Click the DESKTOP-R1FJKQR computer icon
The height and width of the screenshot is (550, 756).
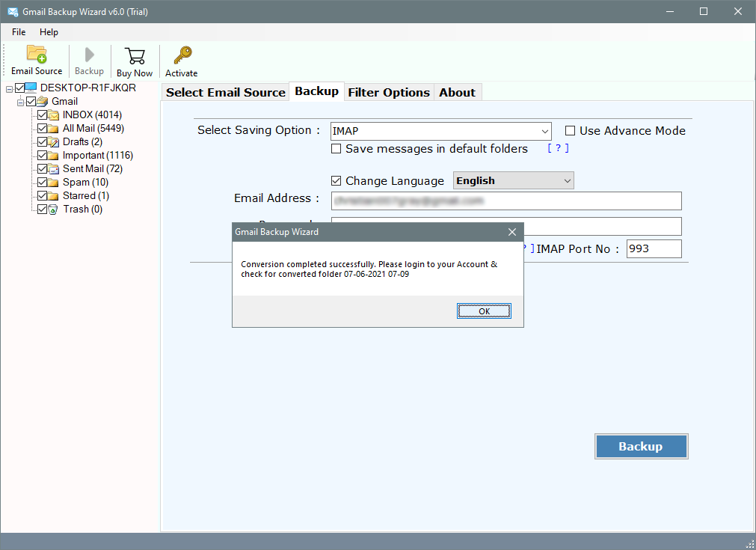coord(31,88)
